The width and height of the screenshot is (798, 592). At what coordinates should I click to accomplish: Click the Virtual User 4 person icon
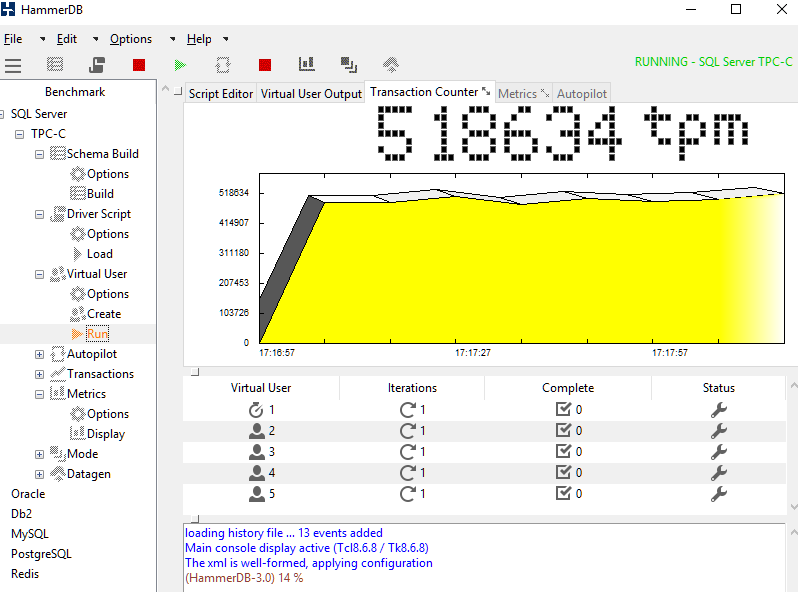click(256, 473)
